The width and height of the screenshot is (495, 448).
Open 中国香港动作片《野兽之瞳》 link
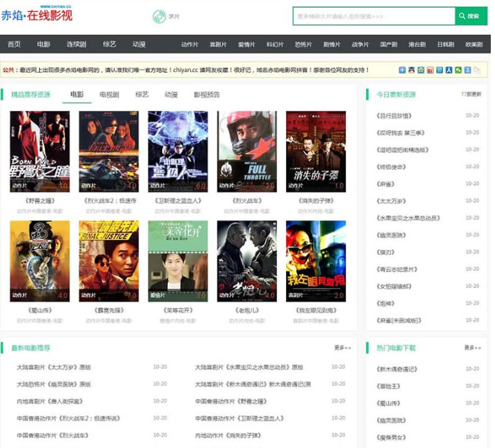point(231,401)
